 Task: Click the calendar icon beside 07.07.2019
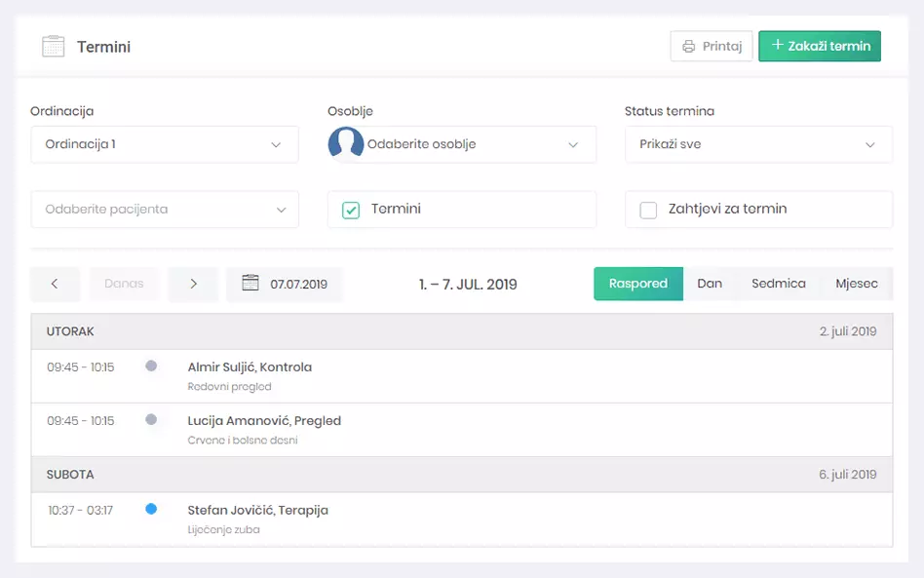point(250,284)
